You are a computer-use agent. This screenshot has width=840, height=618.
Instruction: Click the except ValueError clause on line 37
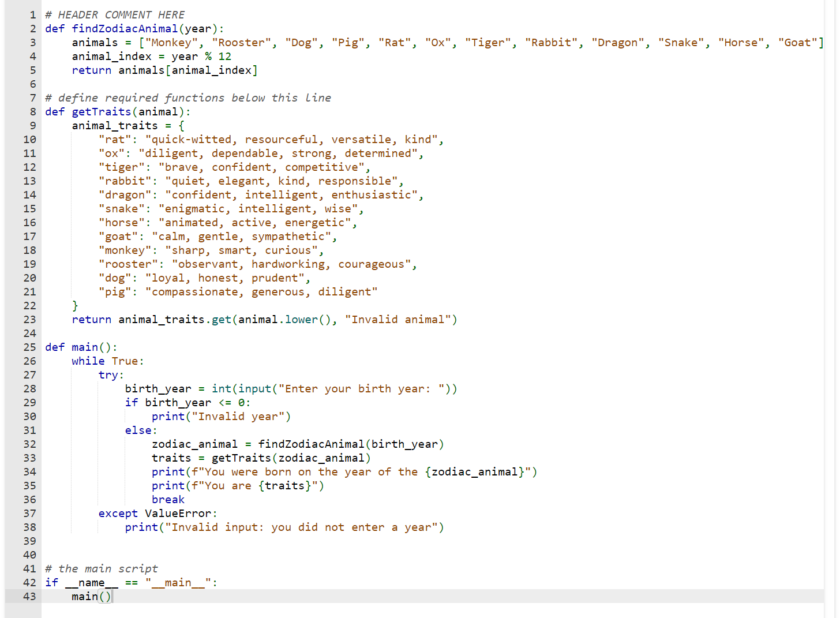coord(159,513)
